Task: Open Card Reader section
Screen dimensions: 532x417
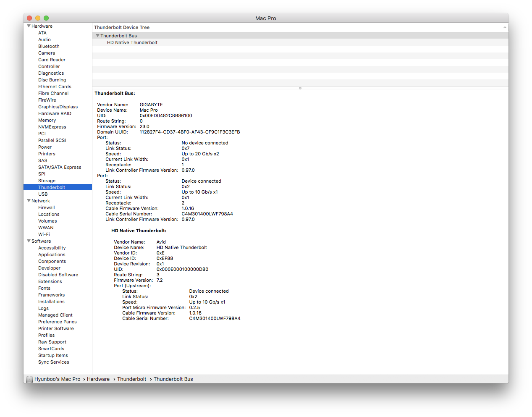Action: (x=52, y=60)
